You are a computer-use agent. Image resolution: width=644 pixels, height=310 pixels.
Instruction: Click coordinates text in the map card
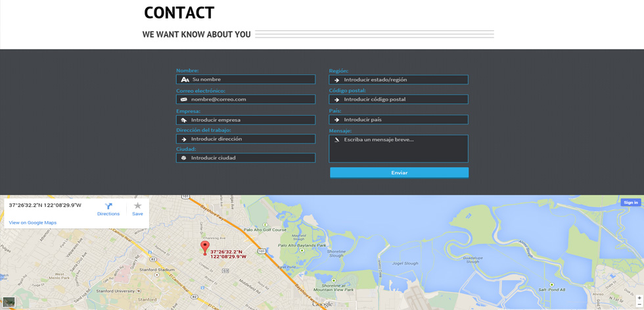click(x=45, y=205)
